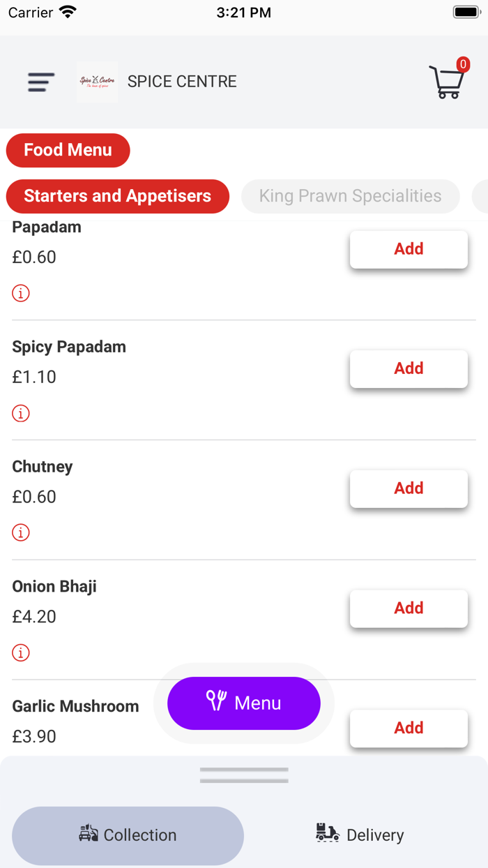Open the Food Menu selector
The height and width of the screenshot is (868, 488).
pyautogui.click(x=68, y=150)
